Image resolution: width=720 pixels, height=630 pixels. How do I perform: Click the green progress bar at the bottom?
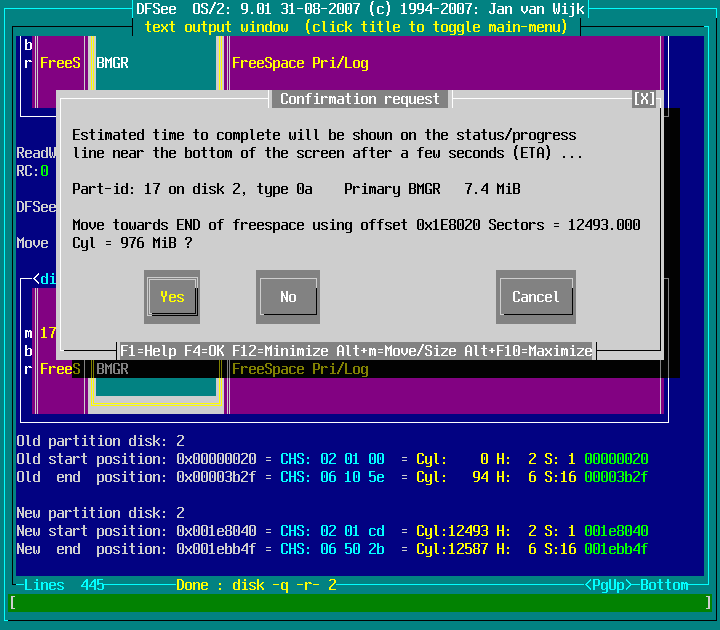point(359,602)
